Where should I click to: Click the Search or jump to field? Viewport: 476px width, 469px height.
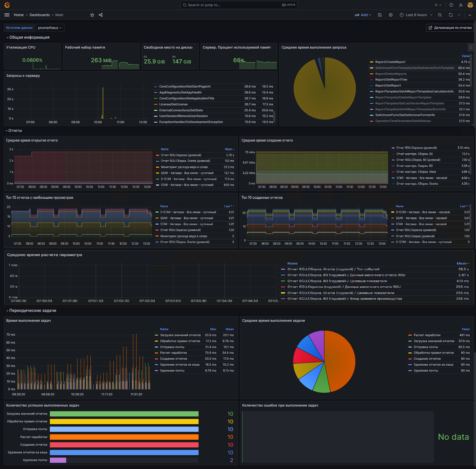point(239,5)
